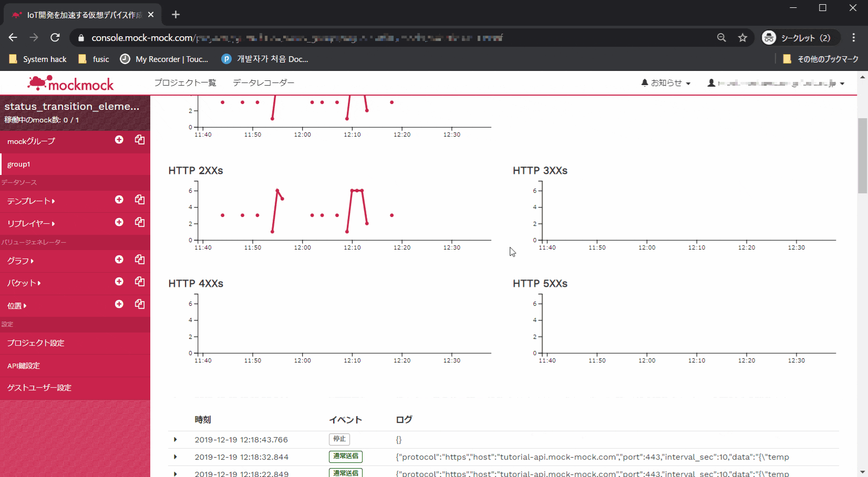Click the {} log entry
Screen dimensions: 868x477
pos(399,440)
